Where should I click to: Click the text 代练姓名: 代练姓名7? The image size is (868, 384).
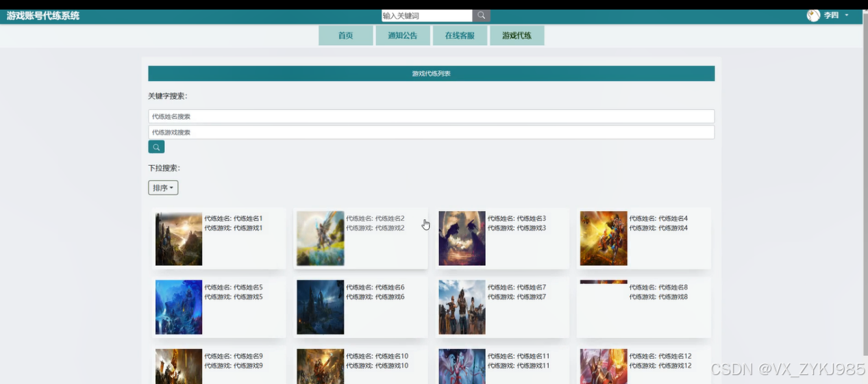coord(517,287)
